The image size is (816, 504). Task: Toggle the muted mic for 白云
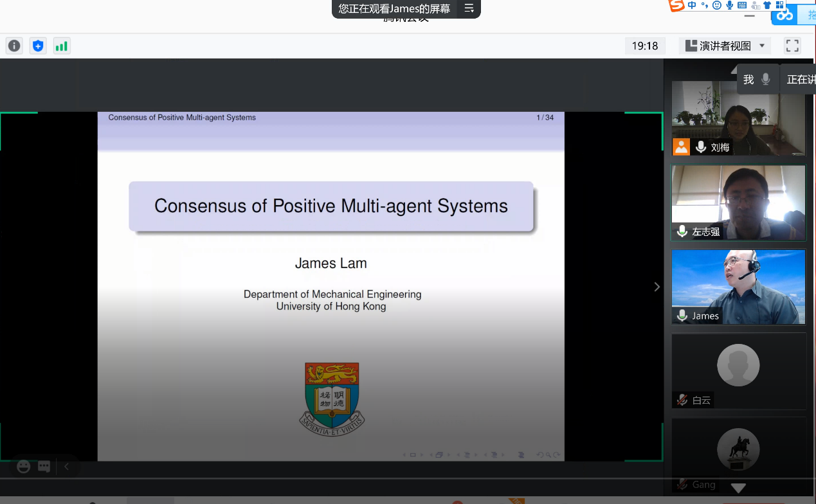click(x=682, y=400)
